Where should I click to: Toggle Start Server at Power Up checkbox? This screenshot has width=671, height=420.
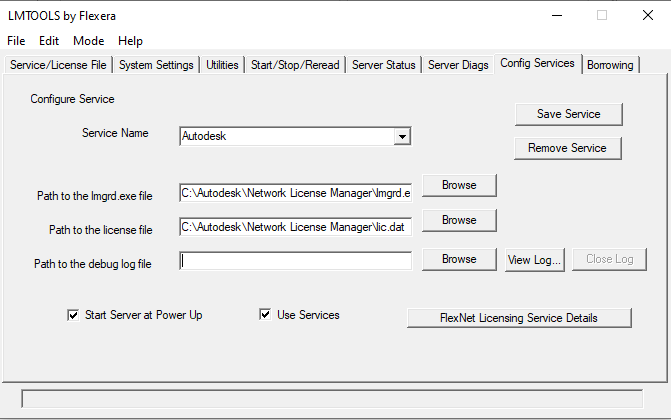click(73, 316)
